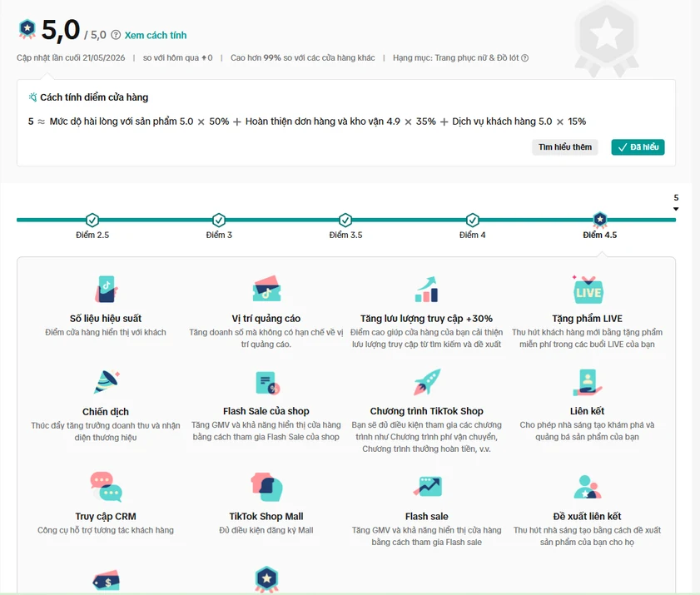This screenshot has height=595, width=700.
Task: Open the Xem cách tính link
Action: tap(156, 35)
